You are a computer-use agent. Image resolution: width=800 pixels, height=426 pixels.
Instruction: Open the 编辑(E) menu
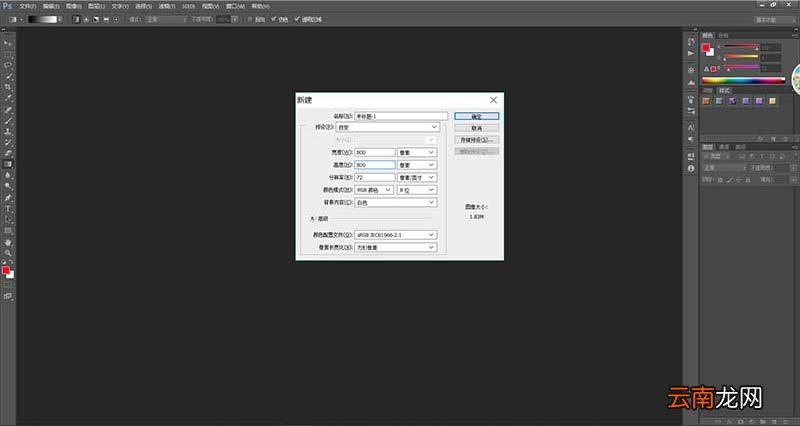[51, 6]
